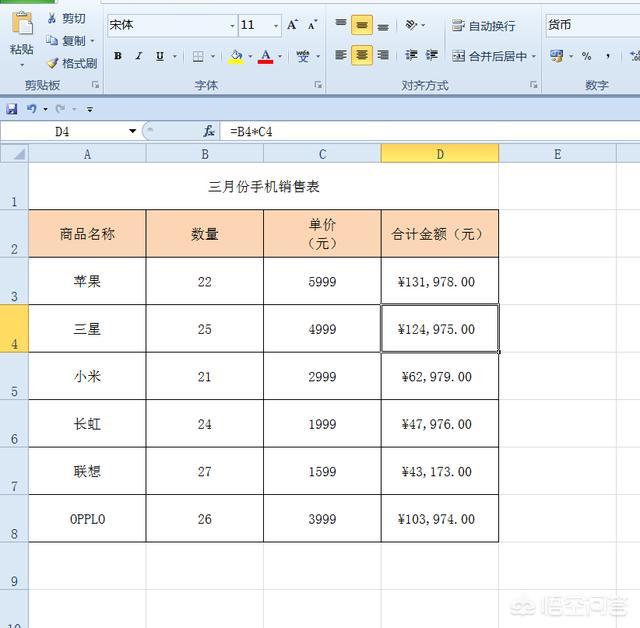This screenshot has height=628, width=640.
Task: Click the formula bar with =B4*C4
Action: [x=430, y=131]
